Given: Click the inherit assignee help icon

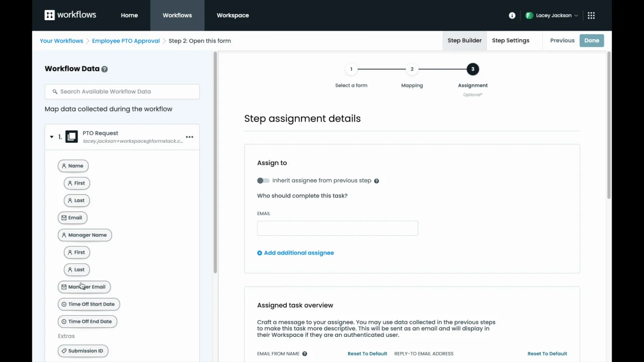Looking at the screenshot, I should pos(376,181).
